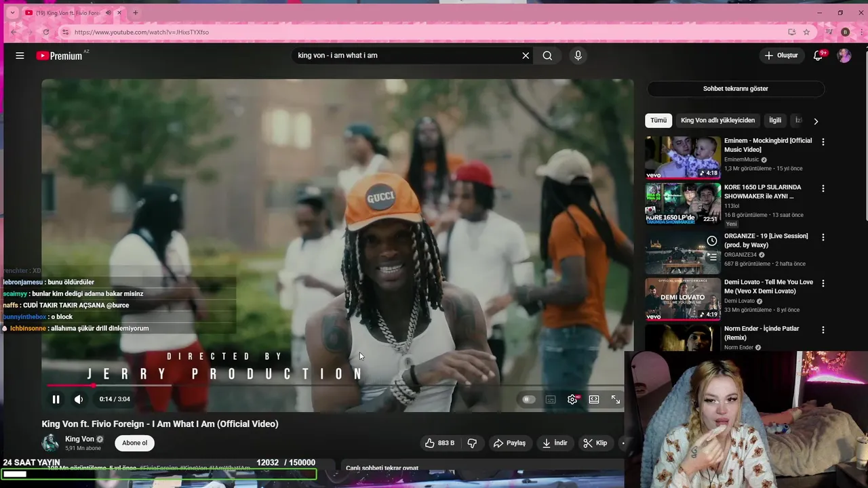The width and height of the screenshot is (868, 488).
Task: Open options for ORGANIZE 19 video
Action: (x=823, y=237)
